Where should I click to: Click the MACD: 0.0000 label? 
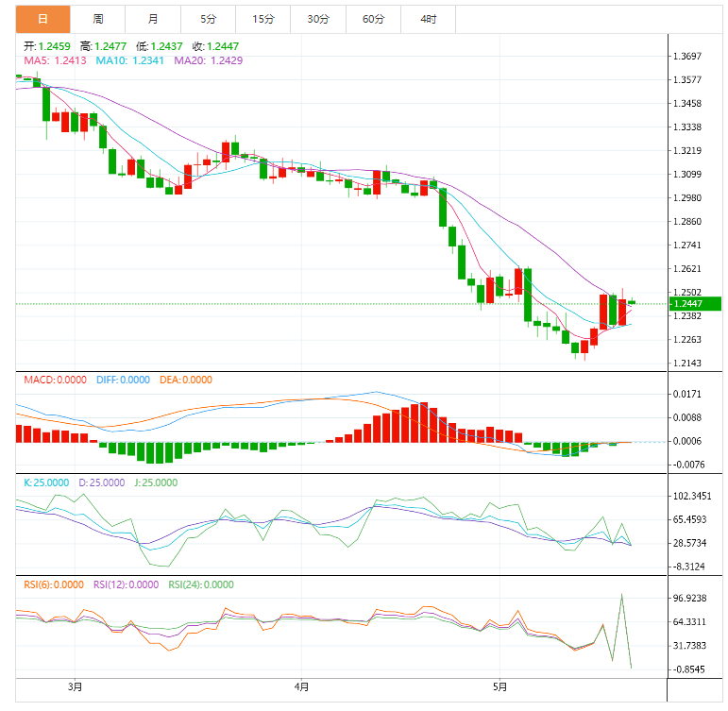[55, 380]
